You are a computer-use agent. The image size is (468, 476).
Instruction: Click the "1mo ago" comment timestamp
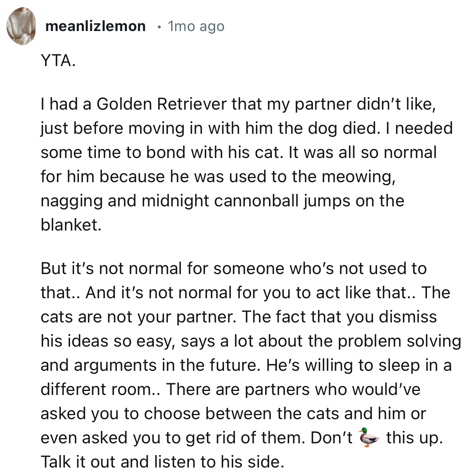coord(196,27)
